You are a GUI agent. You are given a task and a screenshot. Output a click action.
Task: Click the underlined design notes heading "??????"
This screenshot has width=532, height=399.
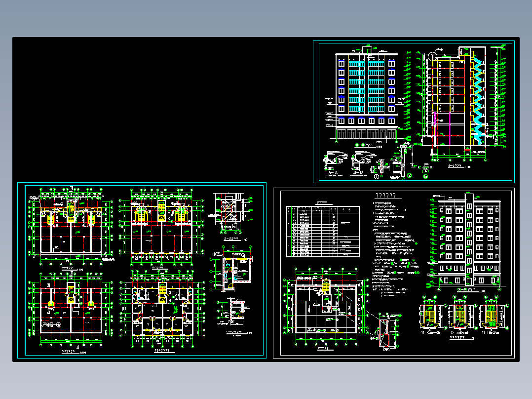pyautogui.click(x=386, y=196)
